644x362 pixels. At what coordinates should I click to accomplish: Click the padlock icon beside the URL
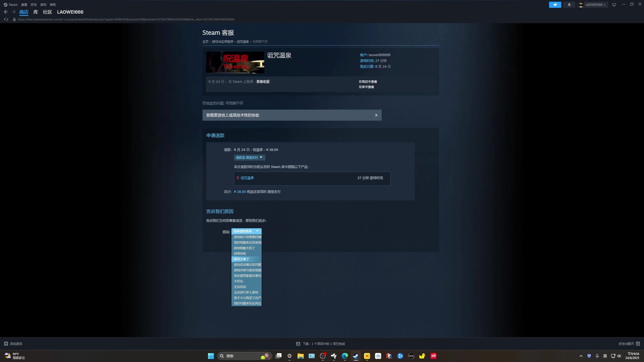point(14,19)
